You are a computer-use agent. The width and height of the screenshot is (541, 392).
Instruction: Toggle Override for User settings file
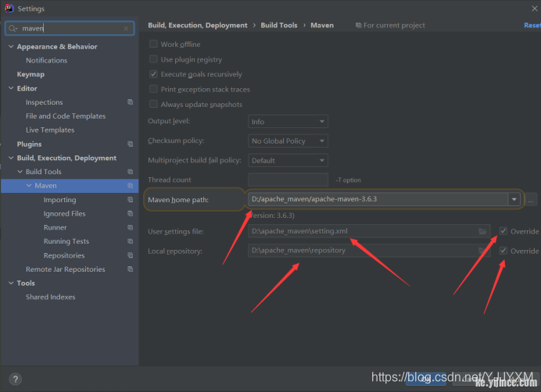pos(503,231)
